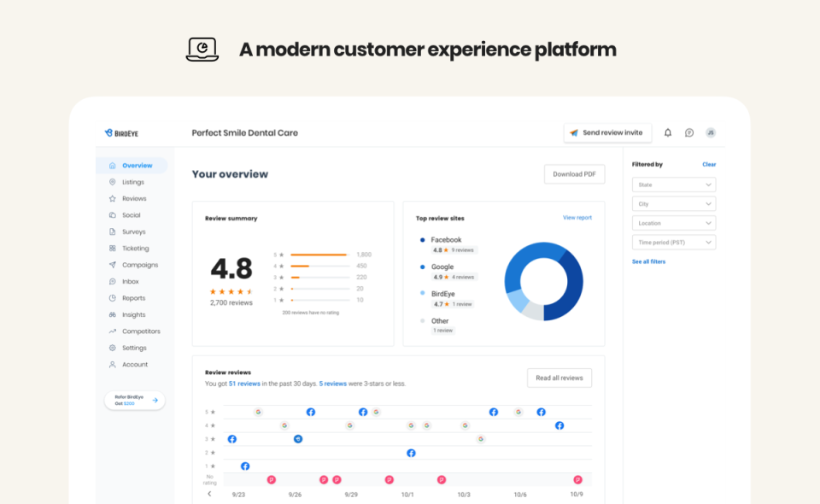
Task: Click the 5-star rating bar
Action: tap(320, 255)
